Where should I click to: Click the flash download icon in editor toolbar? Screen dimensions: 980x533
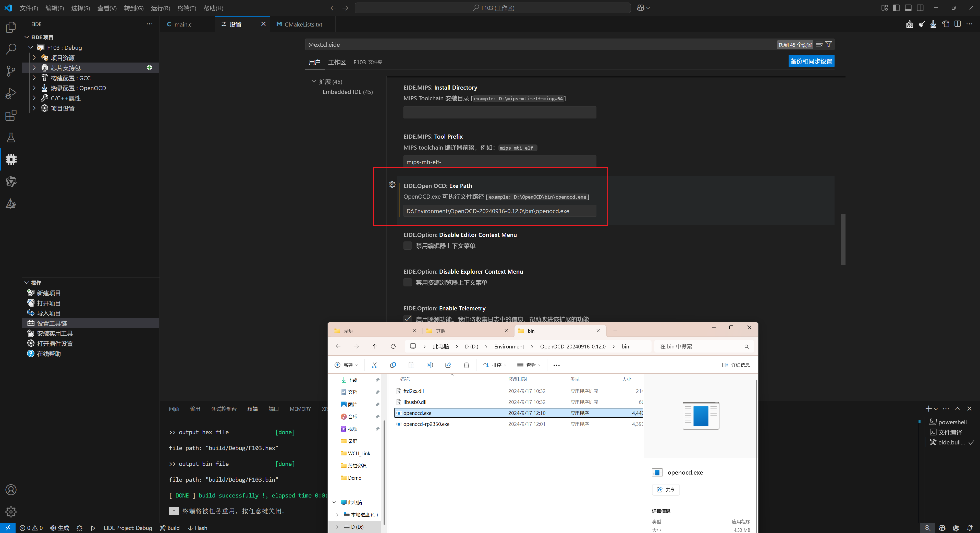pyautogui.click(x=933, y=24)
